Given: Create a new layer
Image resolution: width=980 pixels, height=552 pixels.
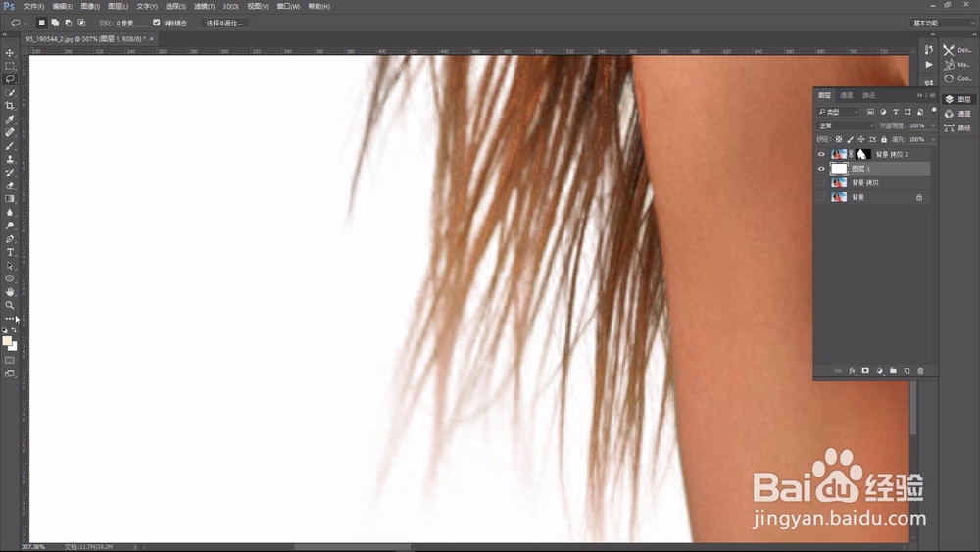Looking at the screenshot, I should [906, 370].
